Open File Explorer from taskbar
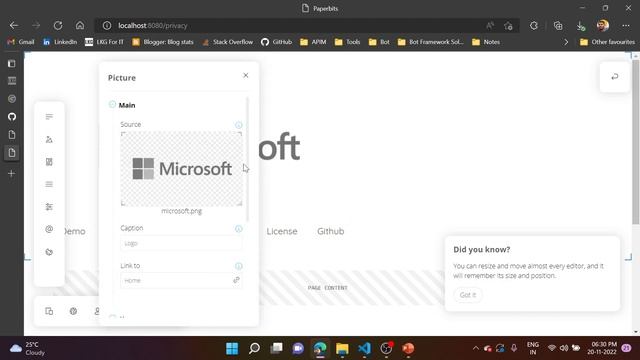Screen dimensions: 640x360 pos(342,348)
